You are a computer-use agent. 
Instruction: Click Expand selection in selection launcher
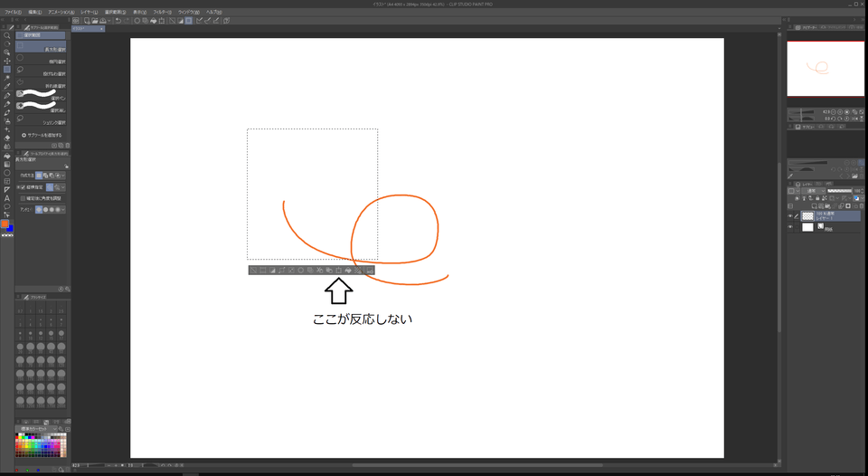pos(282,270)
